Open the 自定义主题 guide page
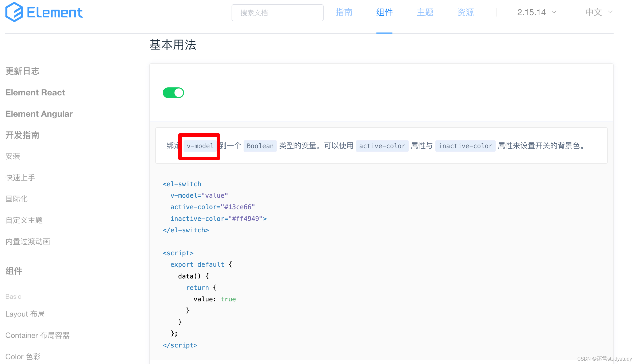Image resolution: width=636 pixels, height=364 pixels. 24,220
